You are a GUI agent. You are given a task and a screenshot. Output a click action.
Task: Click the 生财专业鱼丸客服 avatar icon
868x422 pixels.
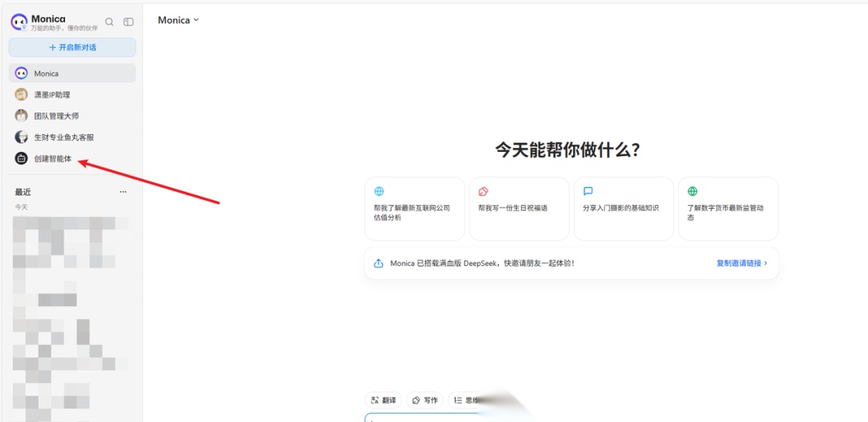point(21,137)
